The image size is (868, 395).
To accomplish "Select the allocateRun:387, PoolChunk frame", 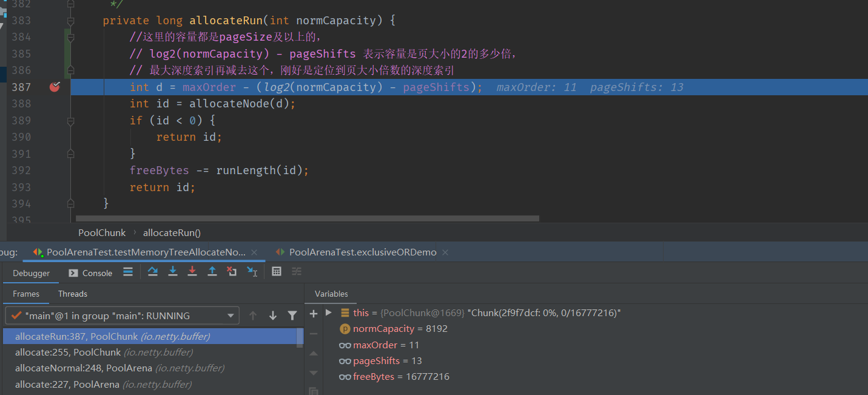I will pos(149,336).
